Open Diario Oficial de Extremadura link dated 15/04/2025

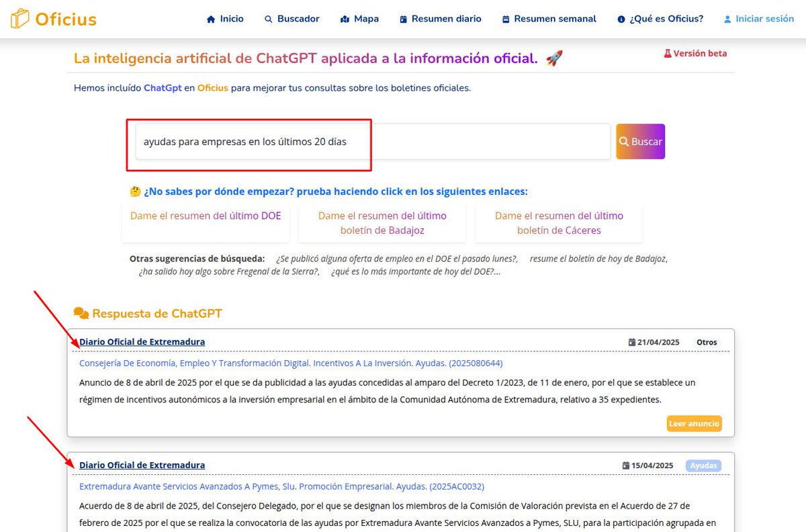[x=142, y=465]
